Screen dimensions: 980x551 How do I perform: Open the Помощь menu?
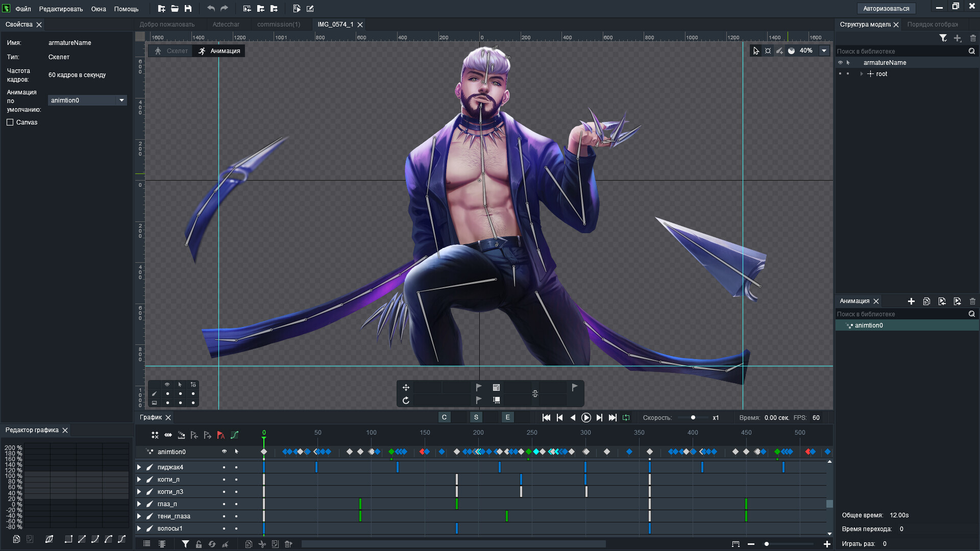[126, 9]
